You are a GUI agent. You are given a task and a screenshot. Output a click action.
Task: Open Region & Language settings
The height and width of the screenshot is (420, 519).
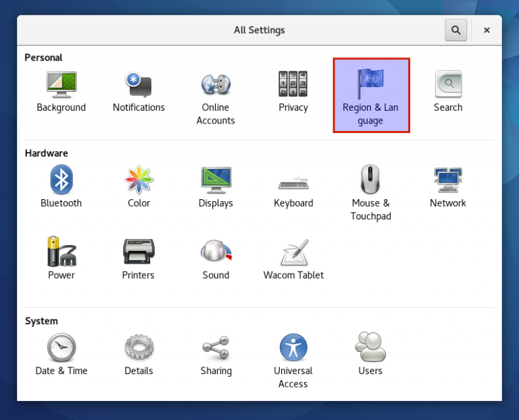371,95
